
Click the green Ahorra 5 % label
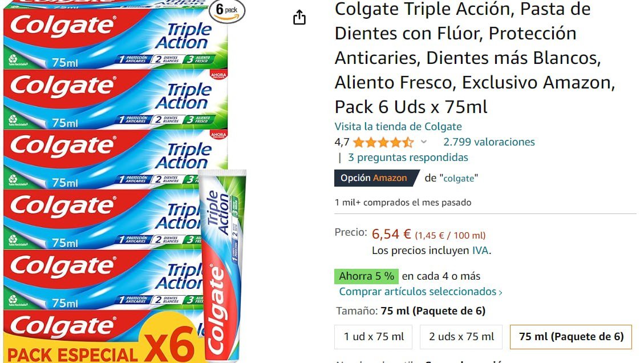[366, 276]
